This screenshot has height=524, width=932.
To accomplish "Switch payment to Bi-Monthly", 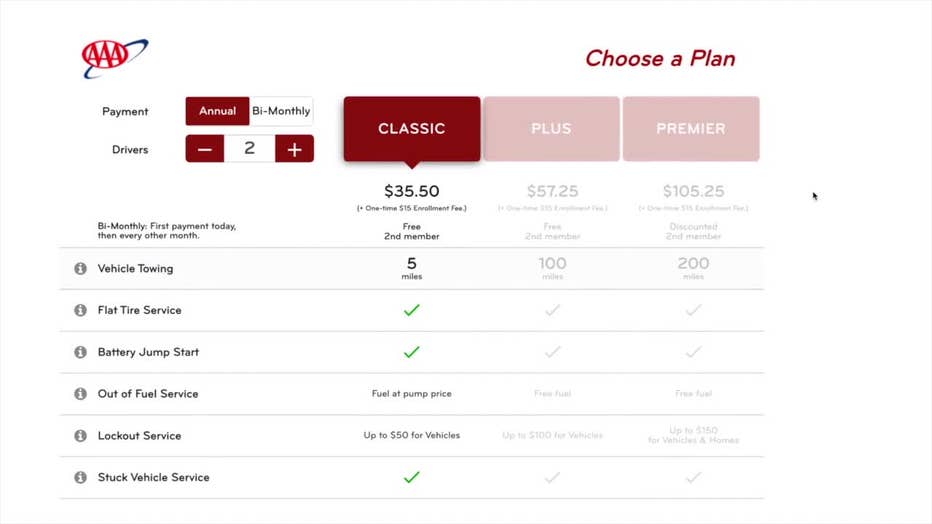I will (x=281, y=111).
